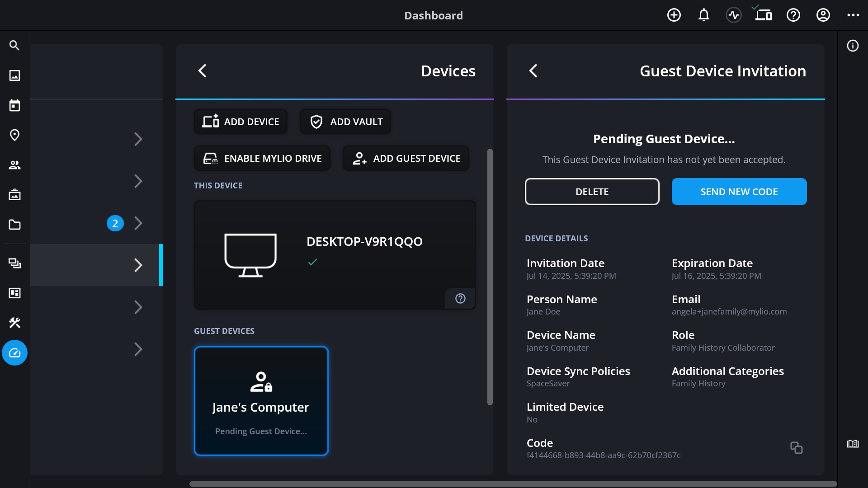Click the SEND NEW CODE button

pos(739,192)
